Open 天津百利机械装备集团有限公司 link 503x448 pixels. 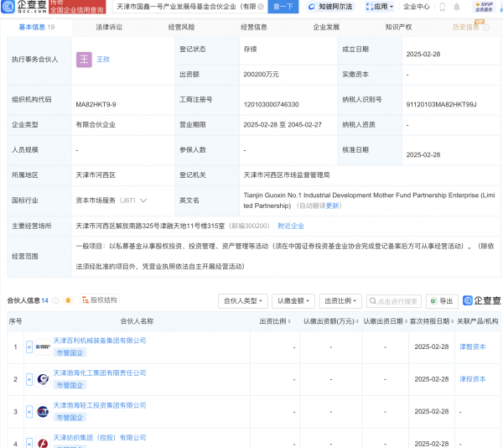pyautogui.click(x=100, y=341)
